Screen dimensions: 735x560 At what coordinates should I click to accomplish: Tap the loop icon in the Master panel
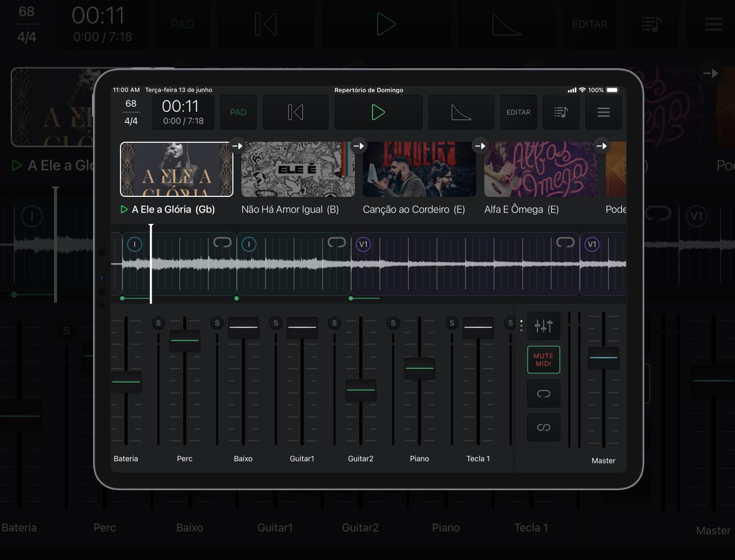point(543,393)
